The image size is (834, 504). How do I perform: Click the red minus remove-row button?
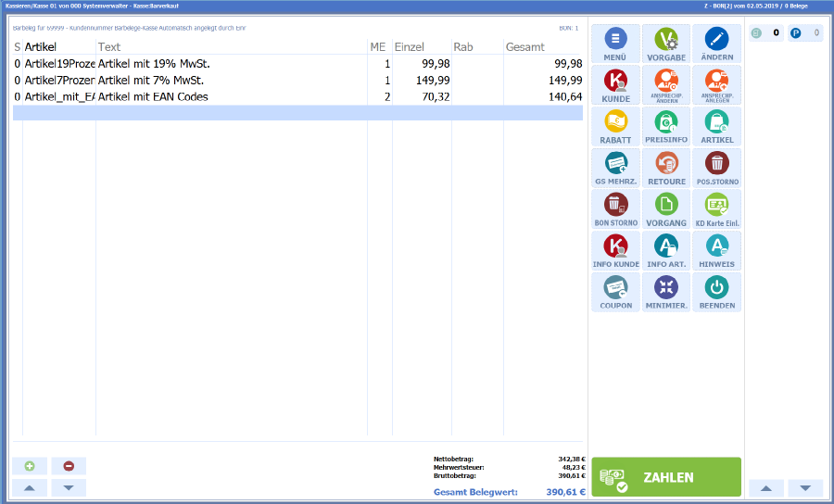[69, 466]
